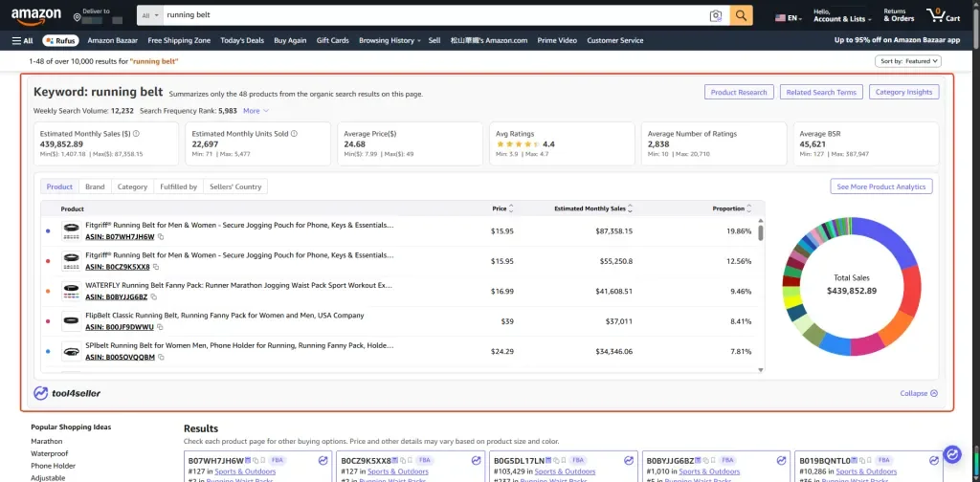Click orange dot beside WATERFLY row
980x482 pixels.
pyautogui.click(x=48, y=291)
